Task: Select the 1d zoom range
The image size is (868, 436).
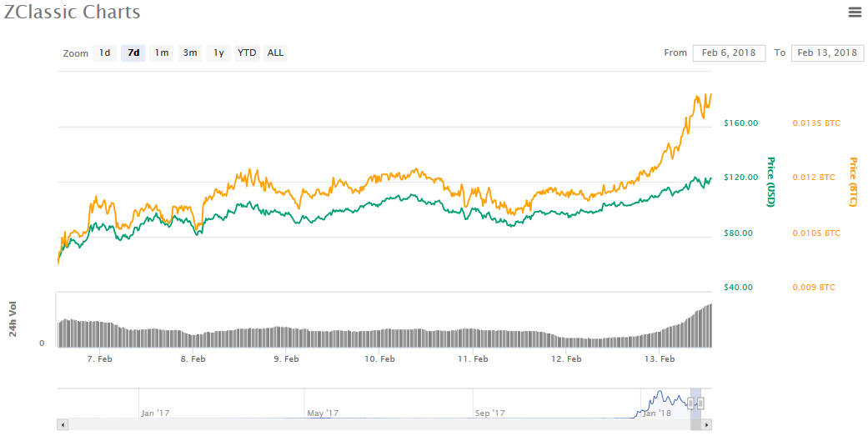Action: pyautogui.click(x=104, y=53)
